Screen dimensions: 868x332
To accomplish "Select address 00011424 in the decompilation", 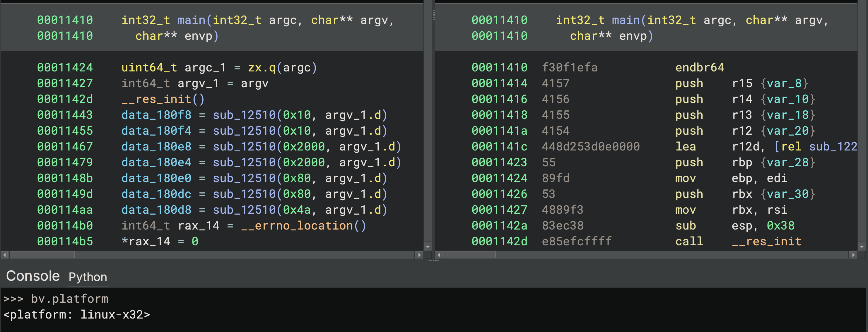I will tap(65, 67).
